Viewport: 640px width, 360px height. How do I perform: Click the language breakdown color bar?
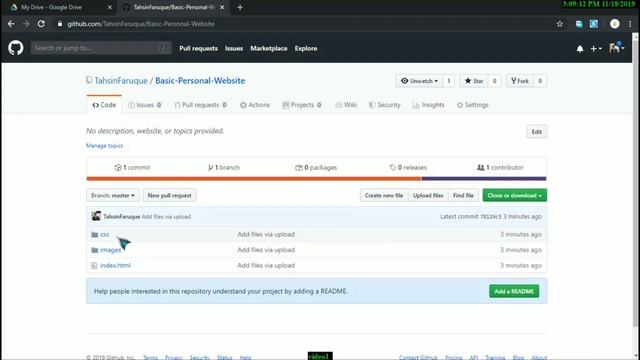(x=316, y=178)
